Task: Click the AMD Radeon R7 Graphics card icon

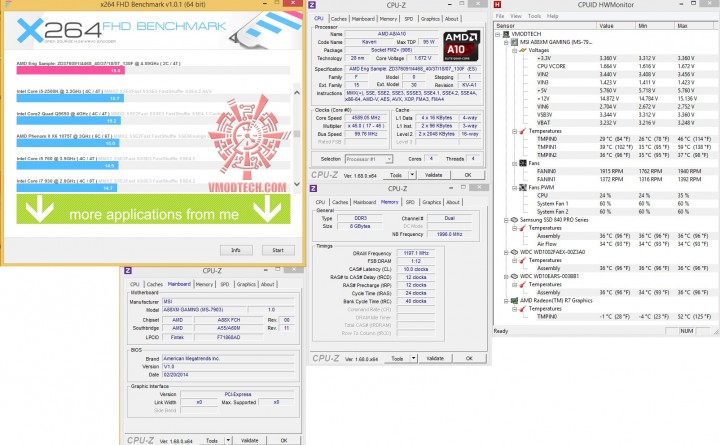Action: click(514, 301)
